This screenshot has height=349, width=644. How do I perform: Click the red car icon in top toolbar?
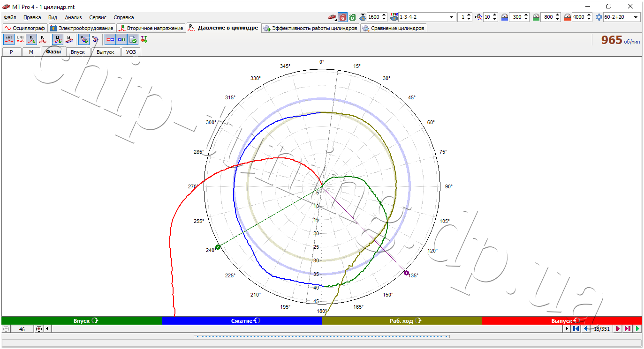click(332, 17)
